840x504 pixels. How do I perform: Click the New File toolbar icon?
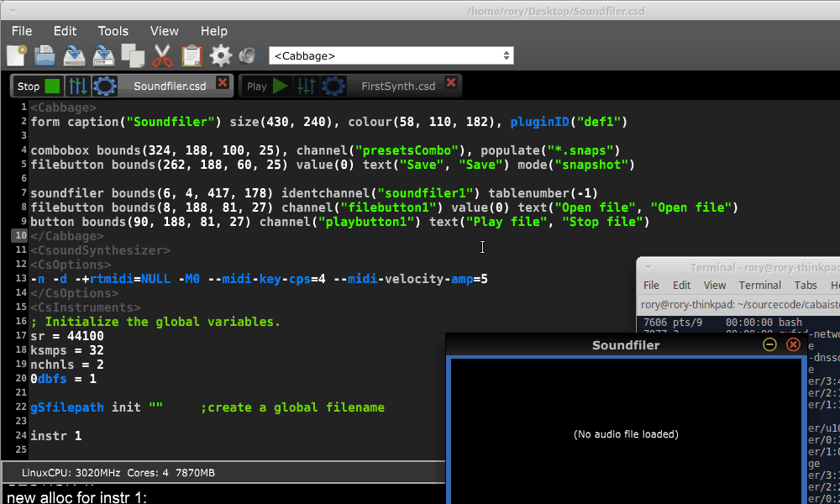click(16, 56)
